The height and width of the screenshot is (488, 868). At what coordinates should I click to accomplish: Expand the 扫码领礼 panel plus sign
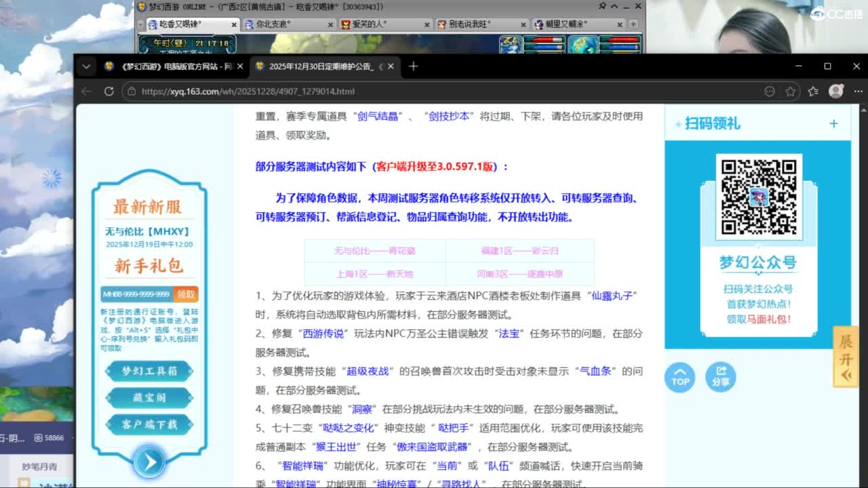pyautogui.click(x=833, y=123)
